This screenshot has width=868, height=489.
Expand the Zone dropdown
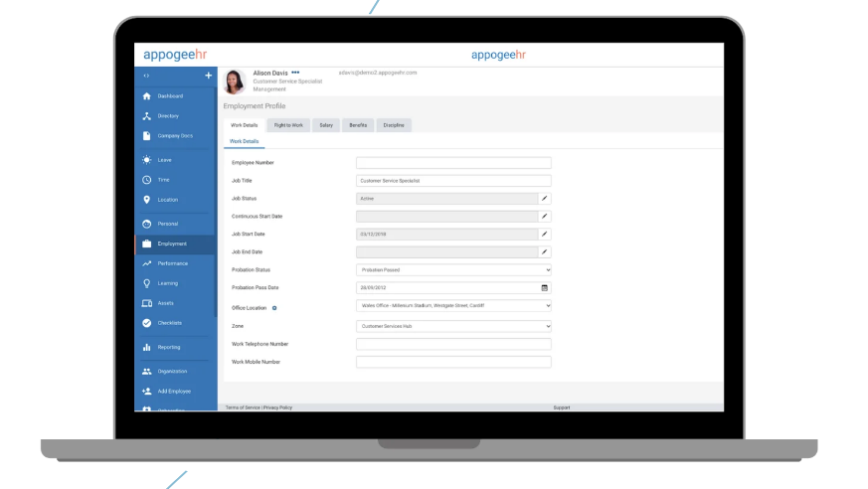coord(453,326)
